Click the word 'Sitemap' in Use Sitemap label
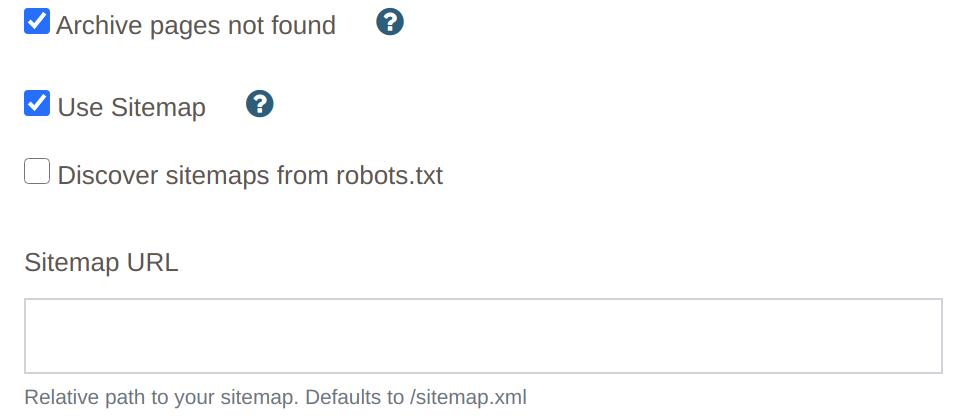The height and width of the screenshot is (418, 964). point(159,108)
